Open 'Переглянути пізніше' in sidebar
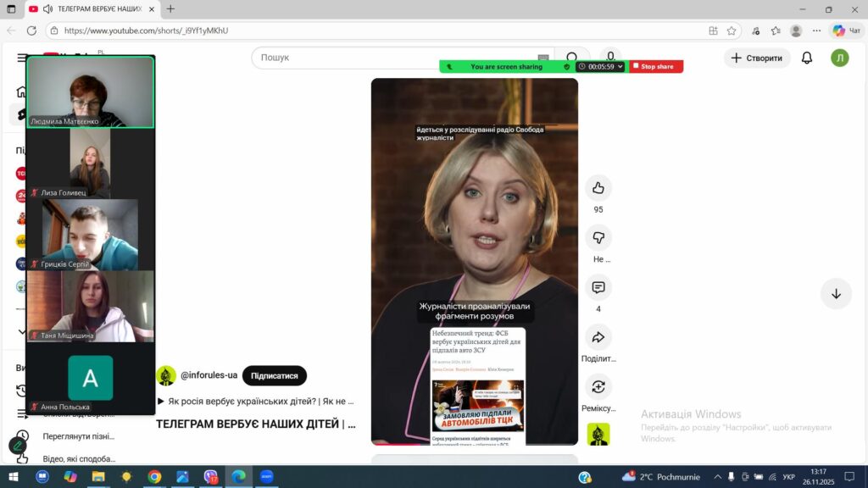Screen dimensions: 868x488 (78, 436)
